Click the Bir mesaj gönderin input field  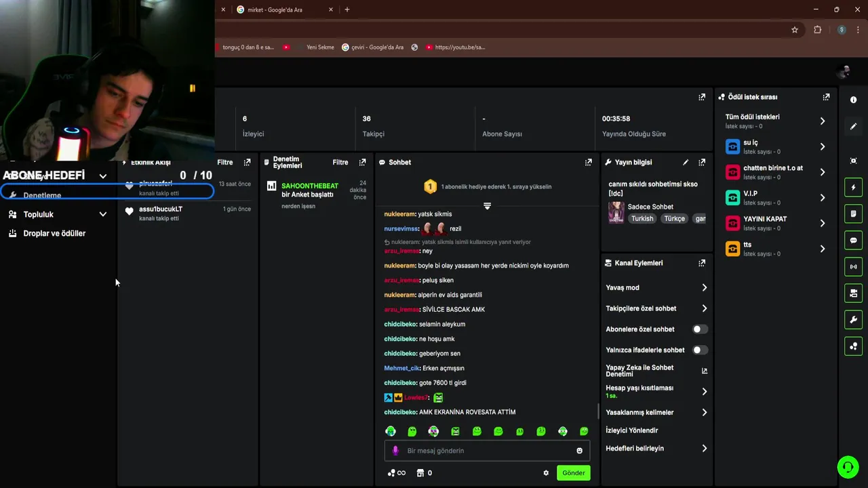(x=487, y=451)
